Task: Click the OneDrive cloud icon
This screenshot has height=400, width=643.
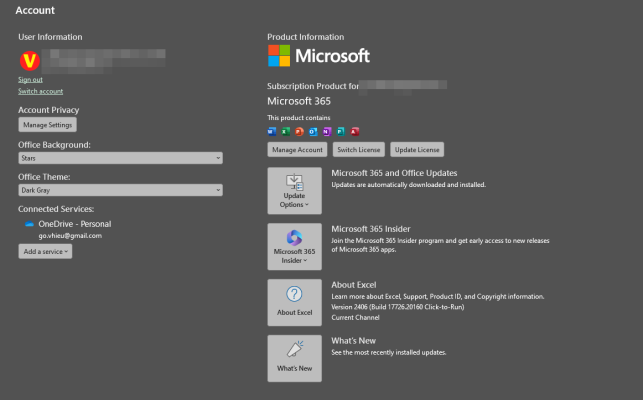Action: (x=29, y=224)
